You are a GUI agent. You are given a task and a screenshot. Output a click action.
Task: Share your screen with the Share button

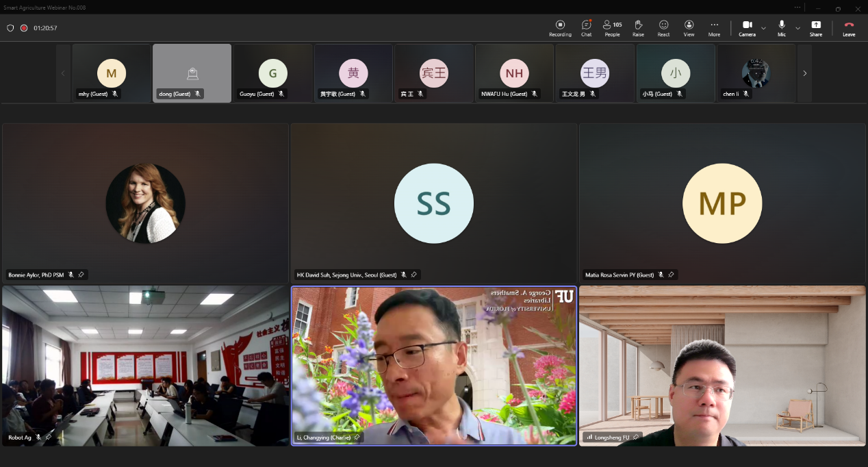tap(816, 27)
